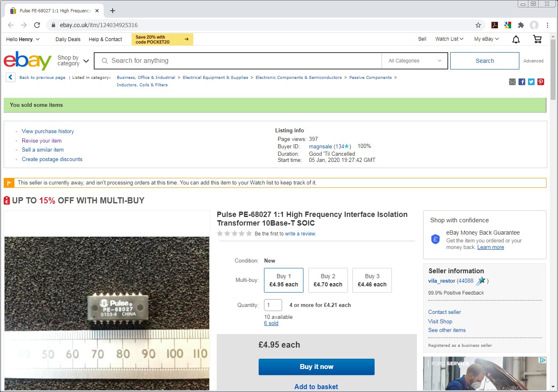Select Buy 2 at £4.70 each option
The height and width of the screenshot is (392, 558).
coord(328,280)
